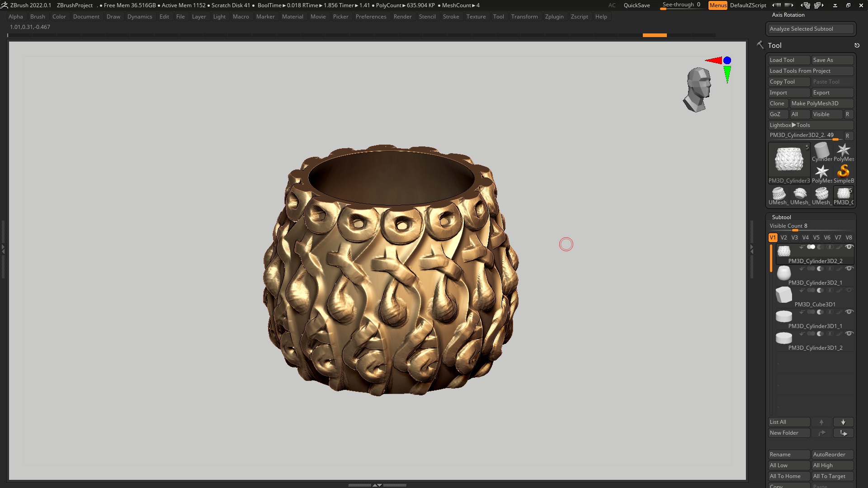Select the second PolyMesh star tool below Cylinder
The width and height of the screenshot is (868, 488).
822,174
